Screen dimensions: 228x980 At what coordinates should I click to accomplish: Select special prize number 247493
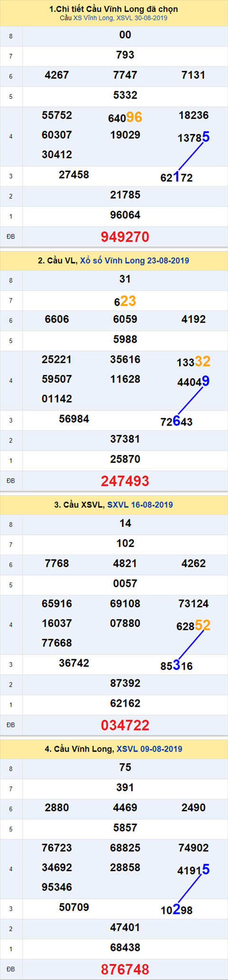pyautogui.click(x=125, y=481)
